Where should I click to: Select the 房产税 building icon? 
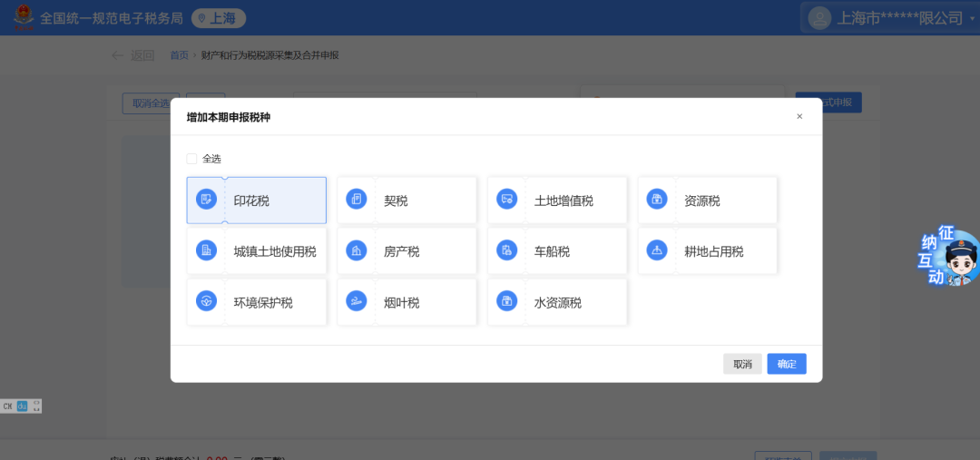(357, 251)
